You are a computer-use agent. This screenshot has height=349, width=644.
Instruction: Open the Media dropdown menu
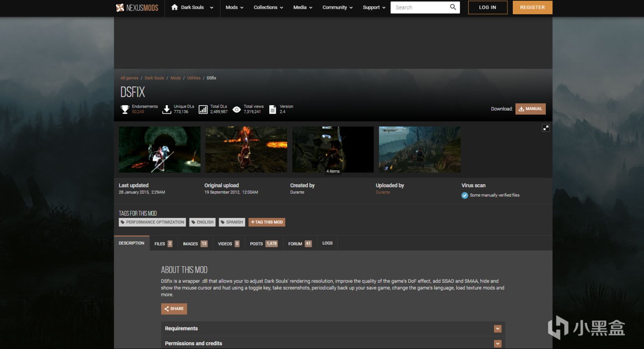[x=302, y=7]
